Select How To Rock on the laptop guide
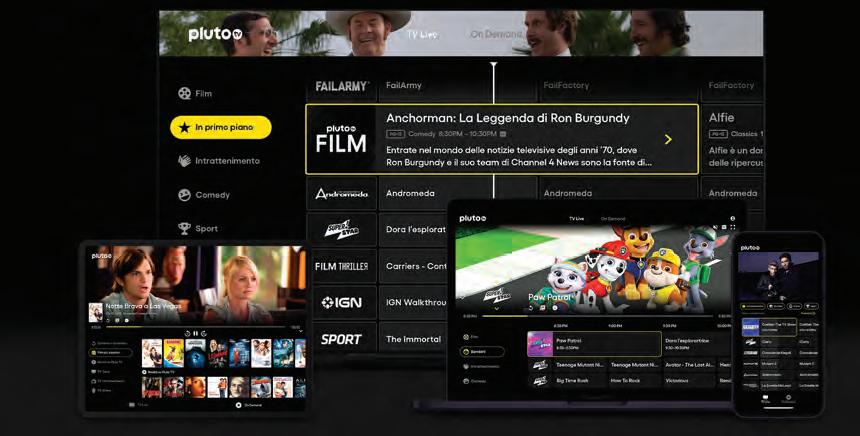This screenshot has width=860, height=436. coord(635,380)
